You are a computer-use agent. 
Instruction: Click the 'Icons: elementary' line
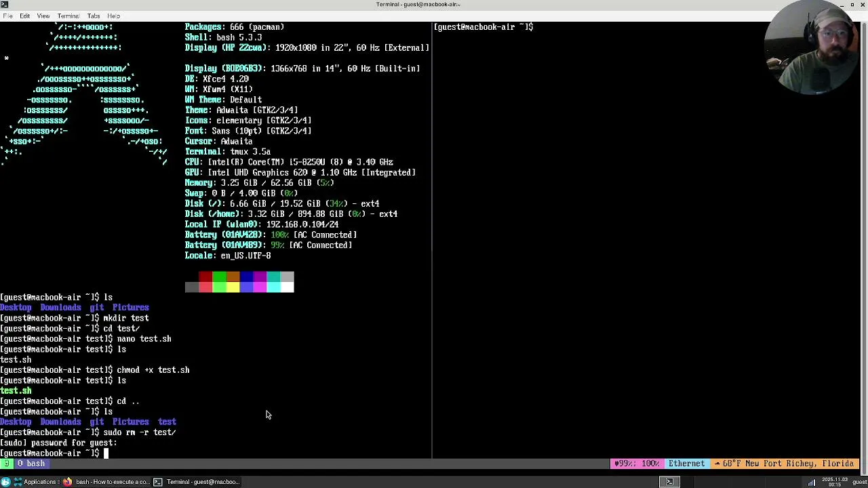[248, 121]
